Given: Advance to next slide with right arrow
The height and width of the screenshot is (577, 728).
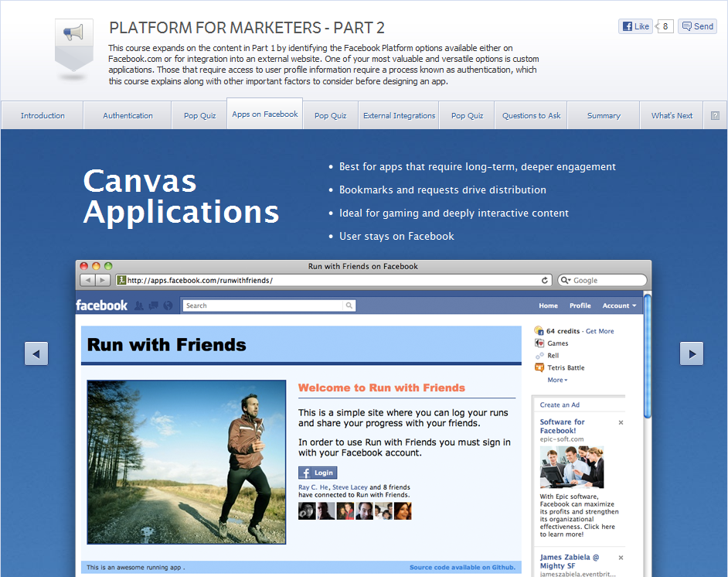Looking at the screenshot, I should [x=692, y=353].
